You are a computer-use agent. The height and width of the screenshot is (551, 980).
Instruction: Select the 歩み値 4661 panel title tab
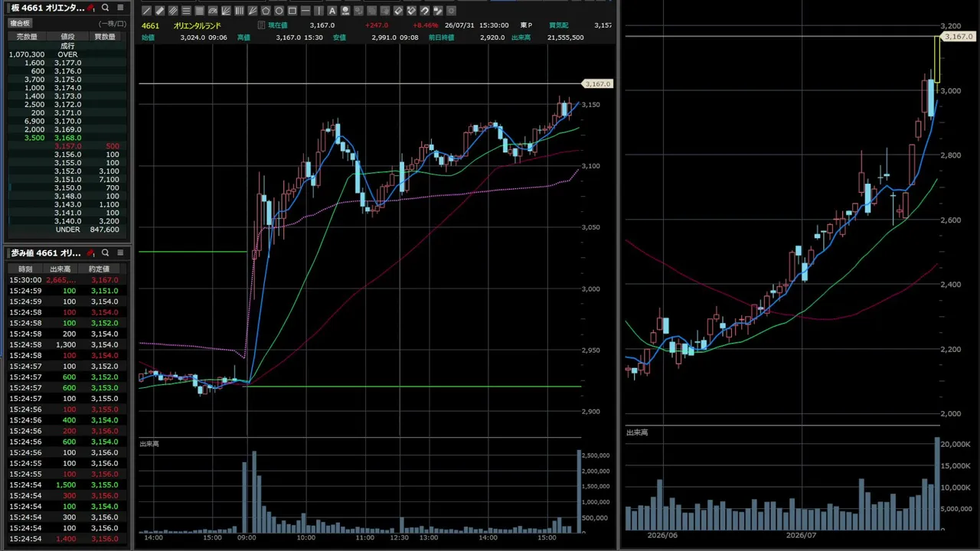[x=46, y=253]
